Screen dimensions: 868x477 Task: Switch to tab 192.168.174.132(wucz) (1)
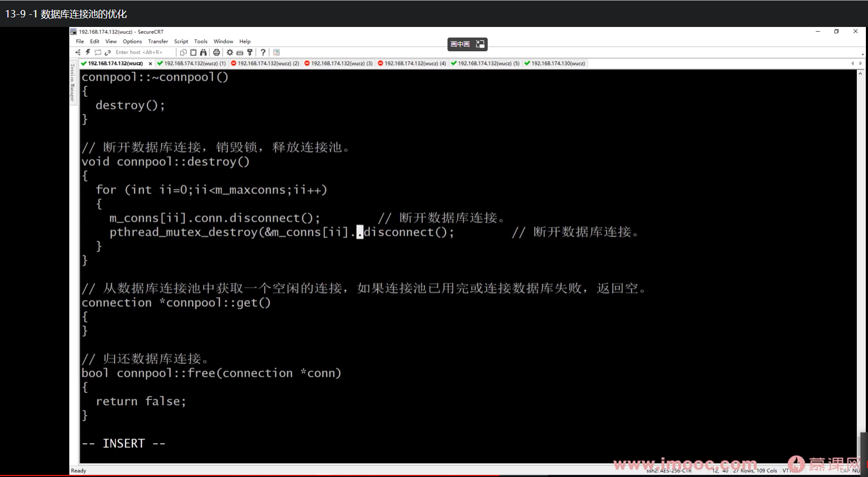191,63
